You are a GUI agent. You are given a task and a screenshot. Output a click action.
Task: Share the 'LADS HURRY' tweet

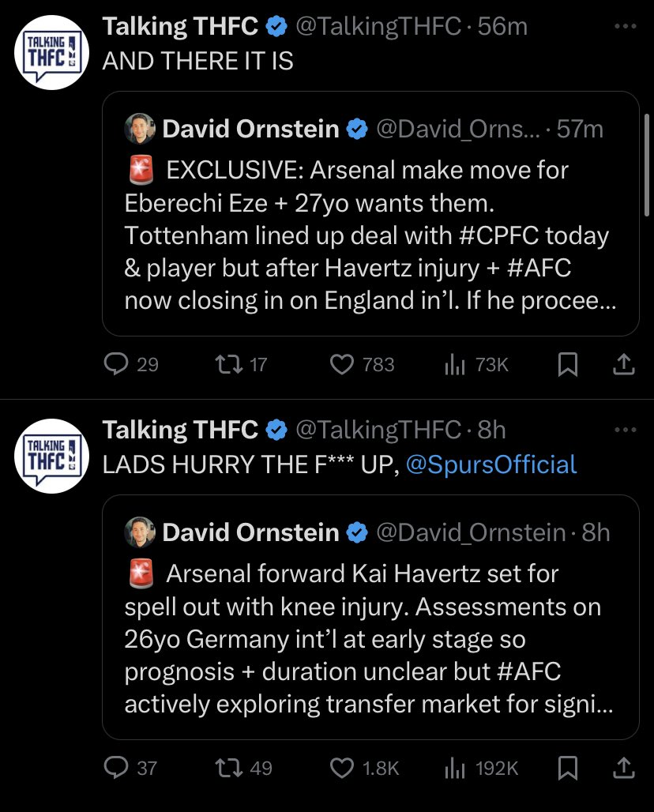[623, 767]
